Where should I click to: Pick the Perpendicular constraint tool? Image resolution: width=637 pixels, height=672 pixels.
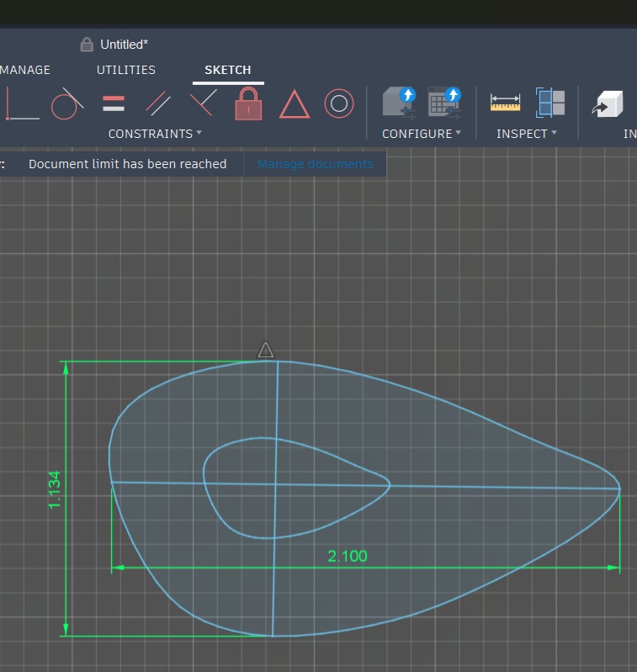coord(203,104)
